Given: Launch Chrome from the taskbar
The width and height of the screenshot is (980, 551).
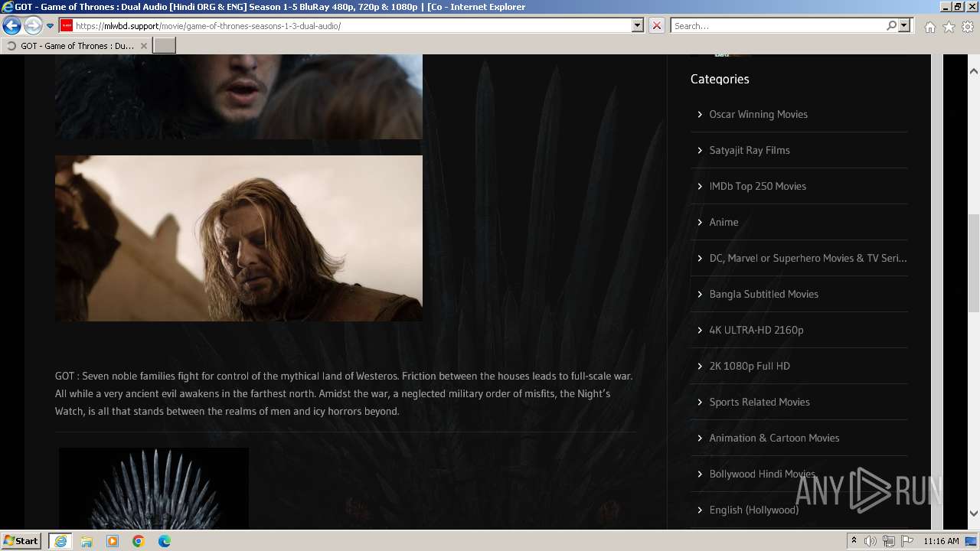Looking at the screenshot, I should [139, 541].
